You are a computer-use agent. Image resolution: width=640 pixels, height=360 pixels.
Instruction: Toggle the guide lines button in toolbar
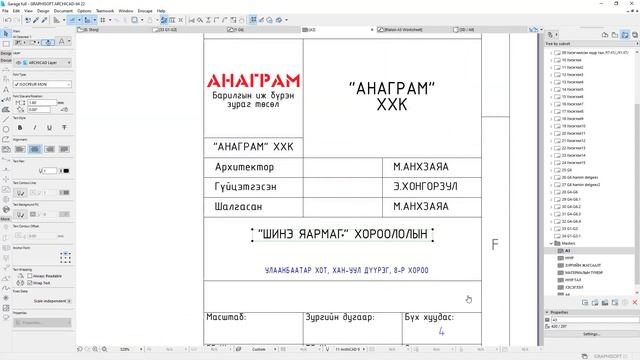coord(72,20)
